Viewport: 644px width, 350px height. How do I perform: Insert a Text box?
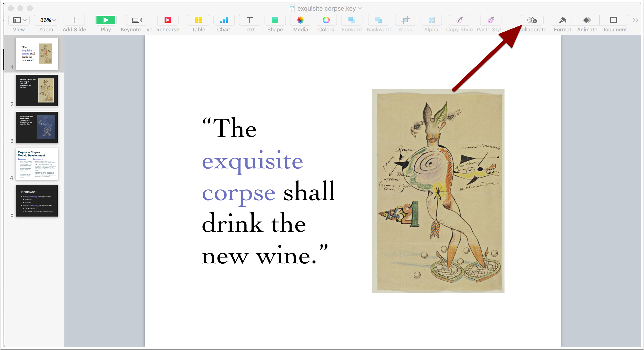249,20
